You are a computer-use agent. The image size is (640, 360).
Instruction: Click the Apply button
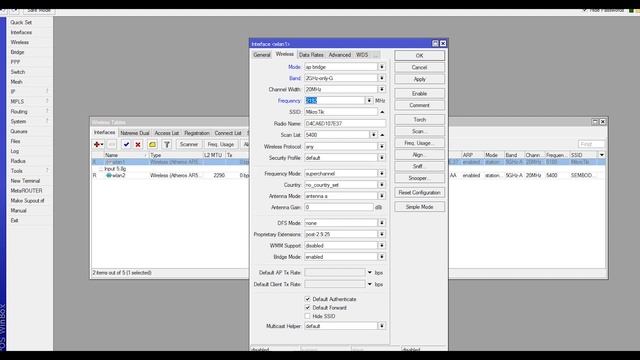coord(420,79)
